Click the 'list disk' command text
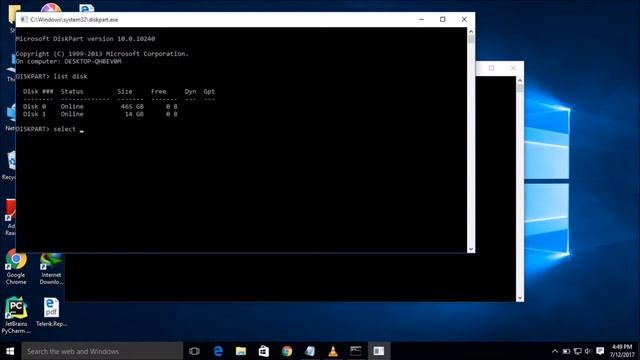 70,76
